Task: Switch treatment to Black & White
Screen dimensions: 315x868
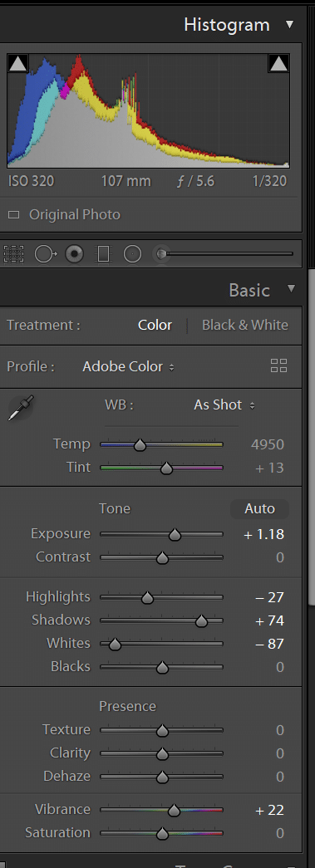Action: [244, 325]
